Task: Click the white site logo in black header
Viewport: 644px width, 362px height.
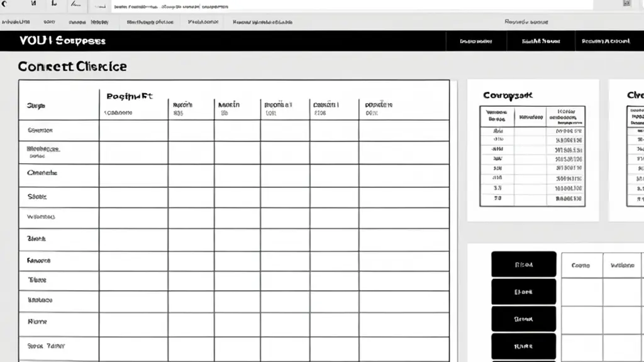Action: coord(62,41)
